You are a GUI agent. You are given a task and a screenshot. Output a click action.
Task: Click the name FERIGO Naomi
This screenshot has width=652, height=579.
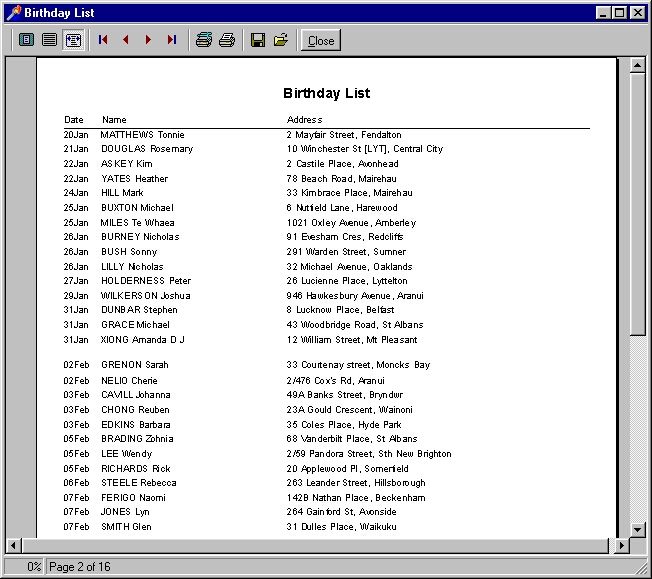(133, 498)
